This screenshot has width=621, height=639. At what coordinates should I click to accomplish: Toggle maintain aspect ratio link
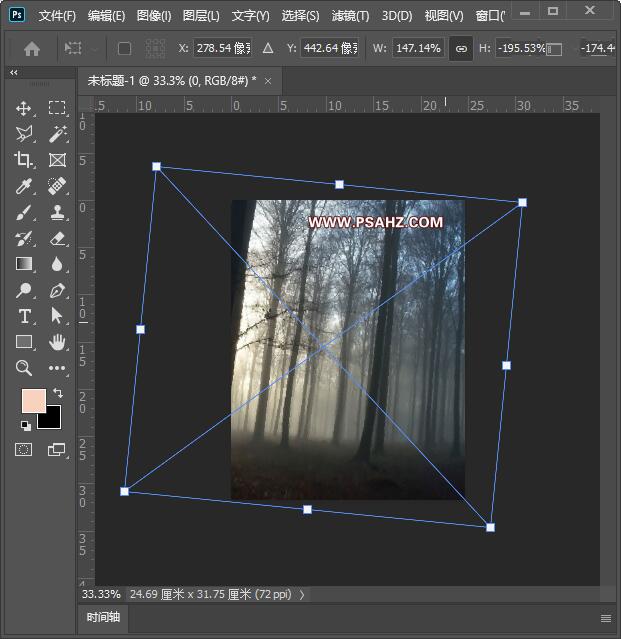click(x=461, y=49)
